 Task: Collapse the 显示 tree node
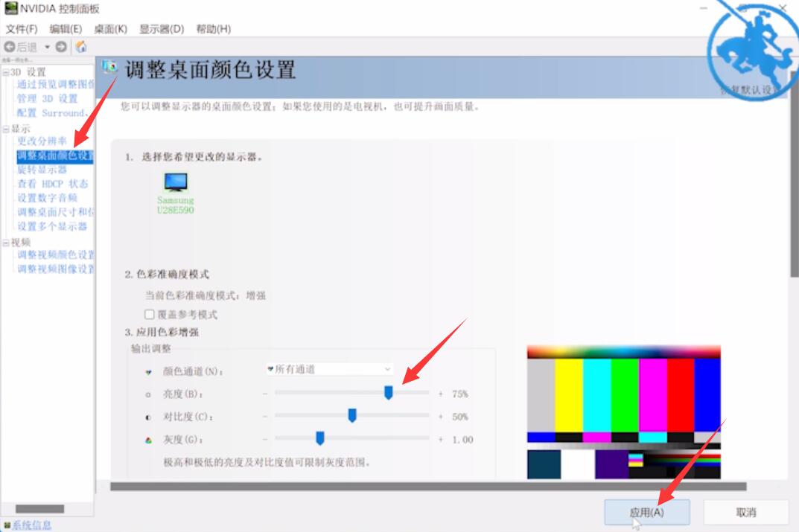(x=6, y=129)
